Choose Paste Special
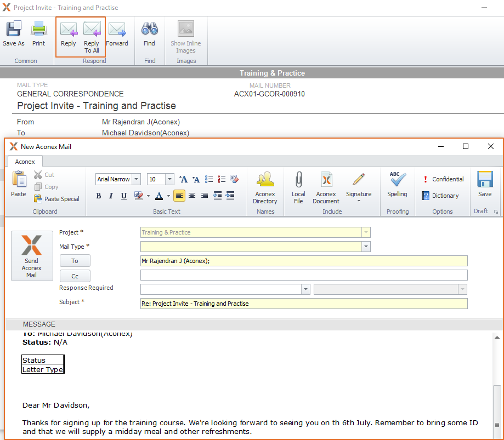The image size is (504, 440). pos(56,199)
